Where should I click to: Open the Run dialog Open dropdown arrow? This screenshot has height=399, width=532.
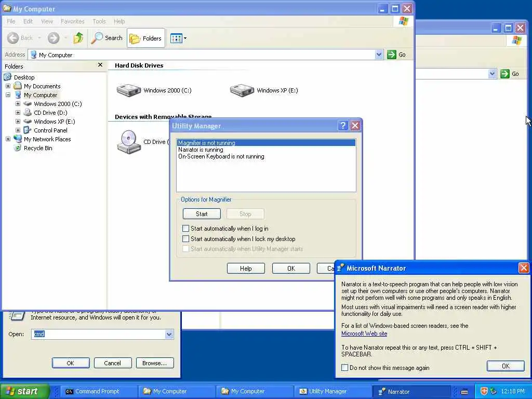(x=169, y=334)
